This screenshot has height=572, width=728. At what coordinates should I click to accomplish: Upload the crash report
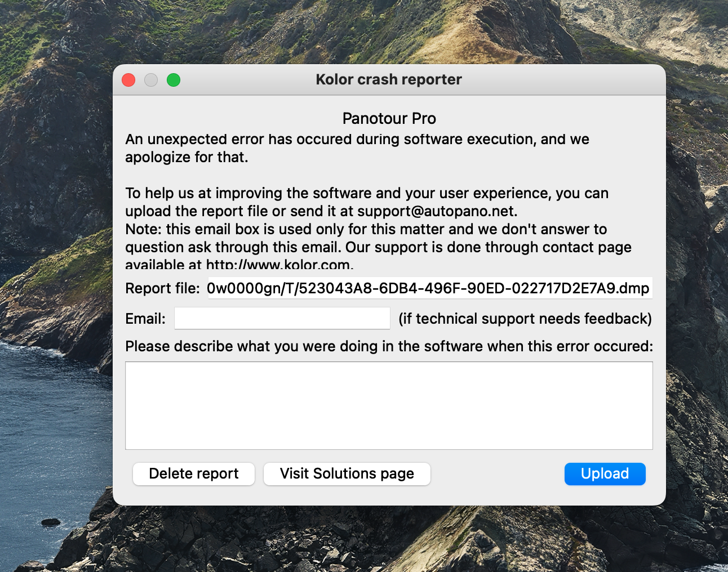tap(605, 474)
